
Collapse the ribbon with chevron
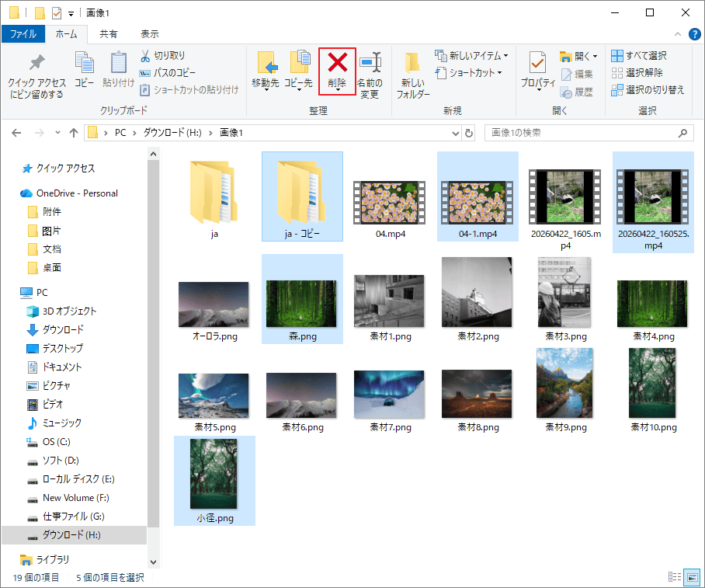coord(678,34)
